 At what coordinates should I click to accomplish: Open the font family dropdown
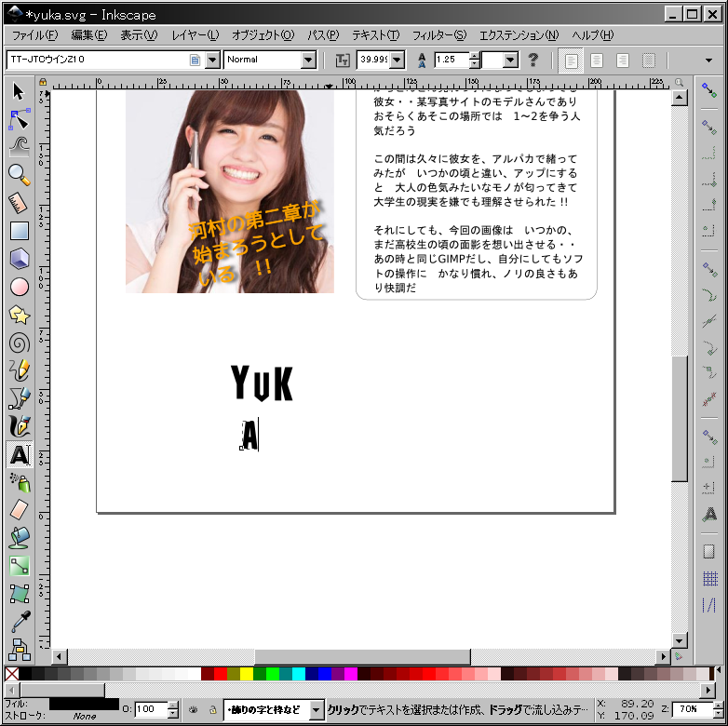click(212, 60)
